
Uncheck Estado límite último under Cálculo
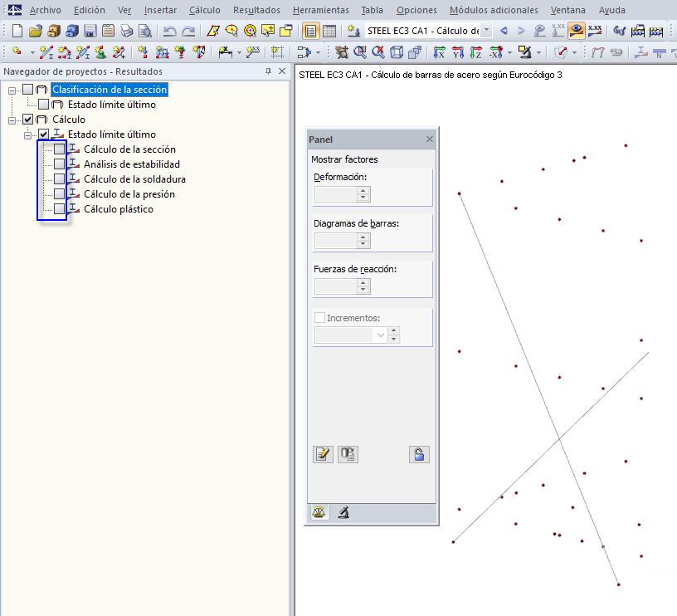point(44,134)
